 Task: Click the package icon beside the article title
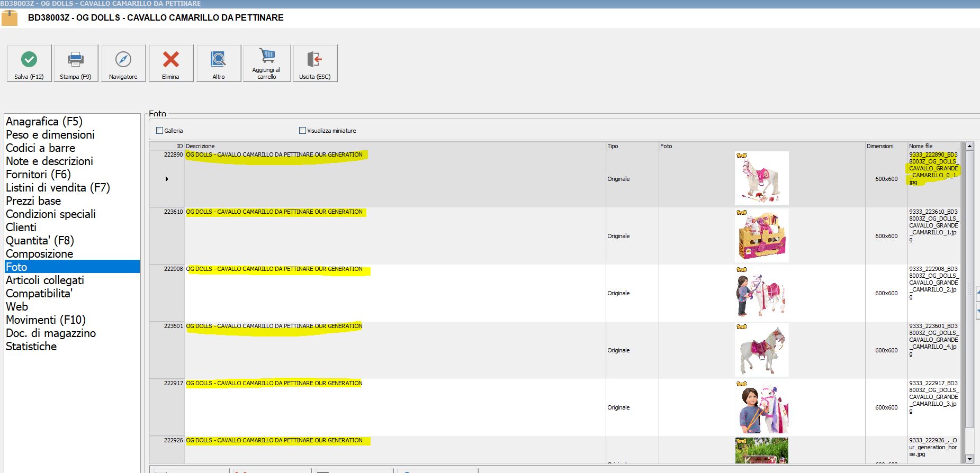tap(10, 18)
